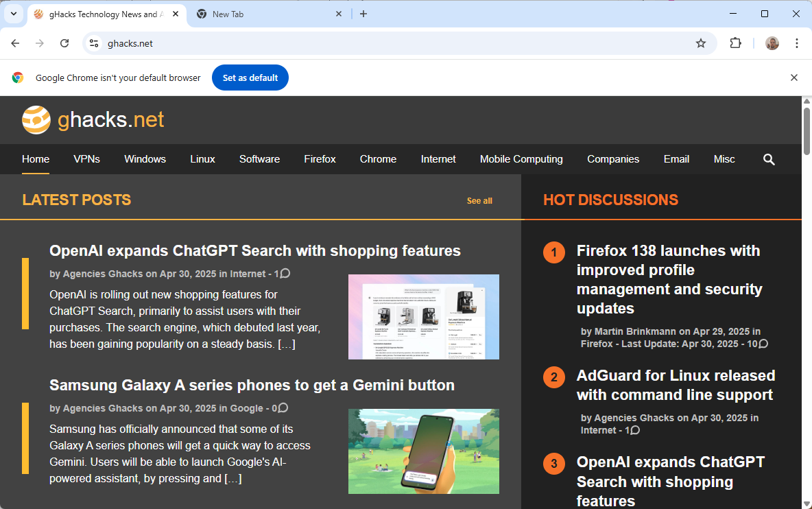
Task: Dismiss the default browser infobar
Action: [794, 78]
